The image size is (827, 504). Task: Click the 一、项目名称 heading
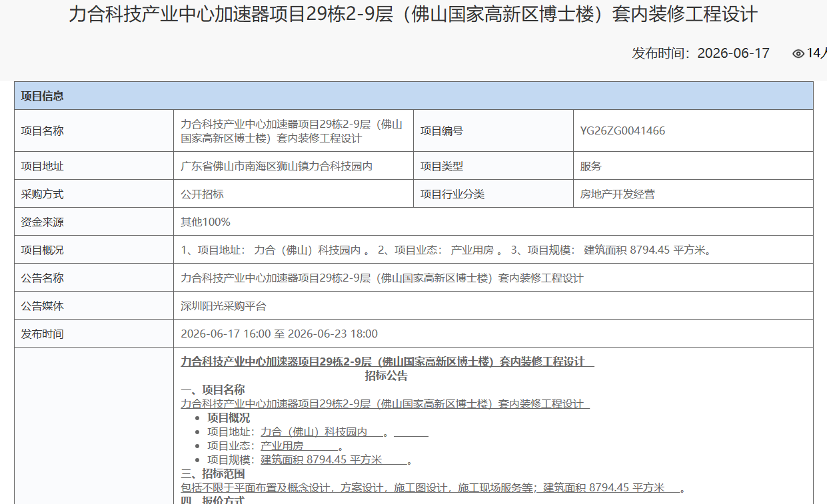pos(213,390)
